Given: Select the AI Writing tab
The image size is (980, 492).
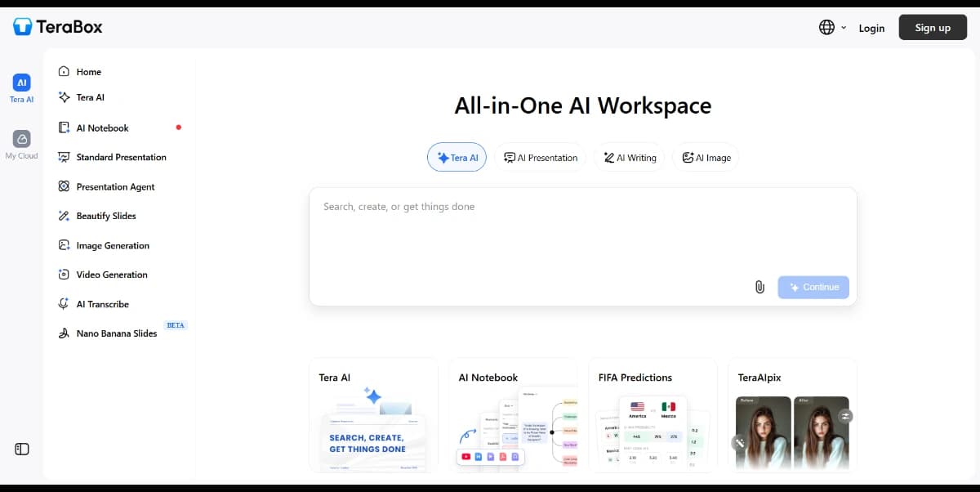Looking at the screenshot, I should click(630, 158).
